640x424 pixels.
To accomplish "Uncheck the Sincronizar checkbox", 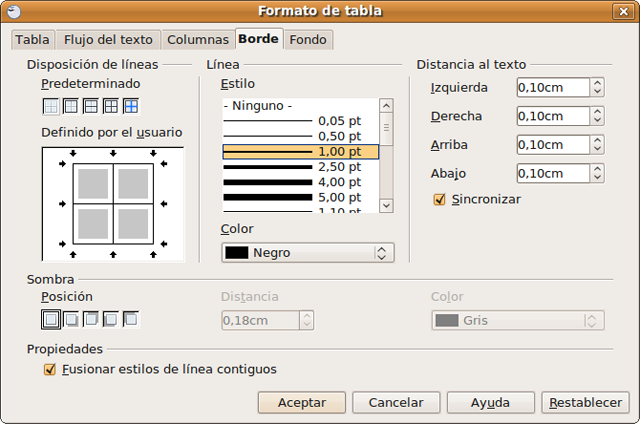I will pos(438,199).
